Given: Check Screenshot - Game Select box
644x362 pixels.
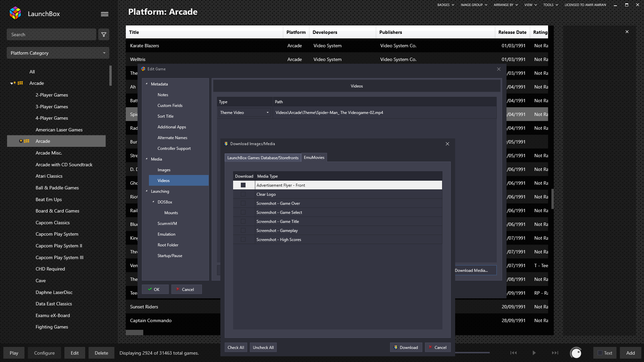Looking at the screenshot, I should (243, 212).
